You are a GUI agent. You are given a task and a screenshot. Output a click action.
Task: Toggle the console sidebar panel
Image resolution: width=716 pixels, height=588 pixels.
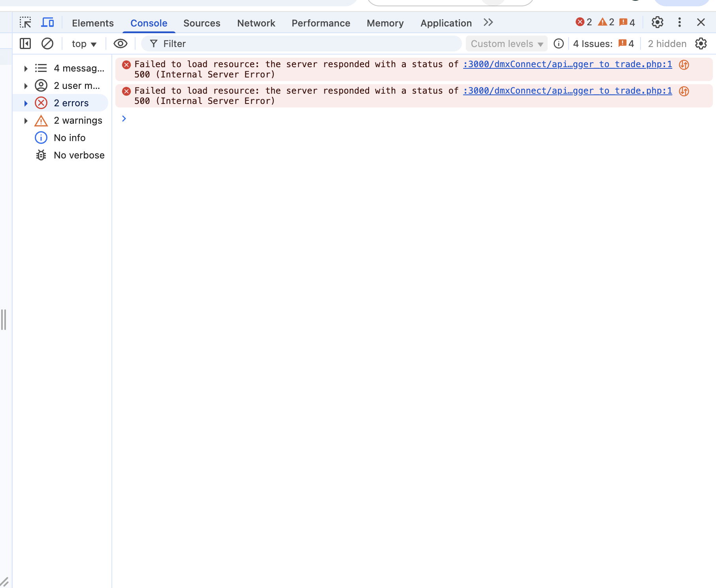(x=25, y=43)
